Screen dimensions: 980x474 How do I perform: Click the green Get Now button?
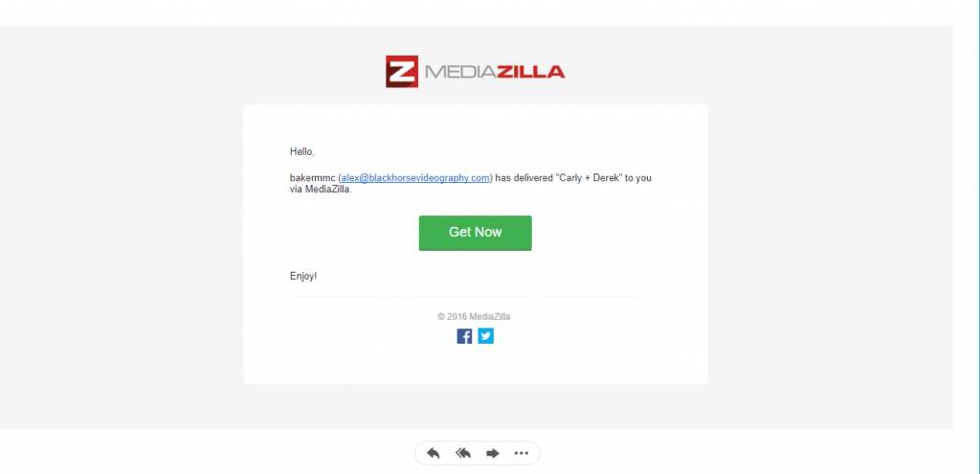click(x=475, y=233)
